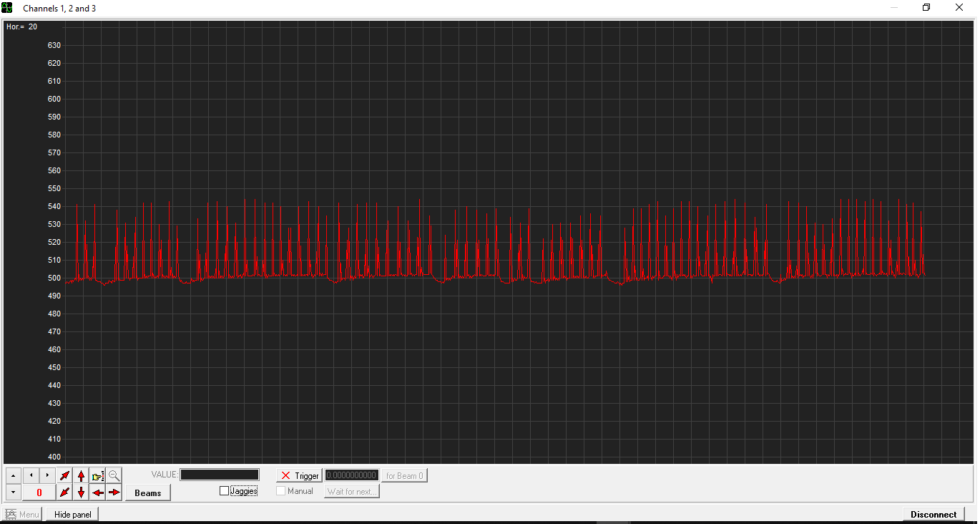Click the red diagonal down-left arrow icon
The width and height of the screenshot is (980, 524).
[x=65, y=493]
